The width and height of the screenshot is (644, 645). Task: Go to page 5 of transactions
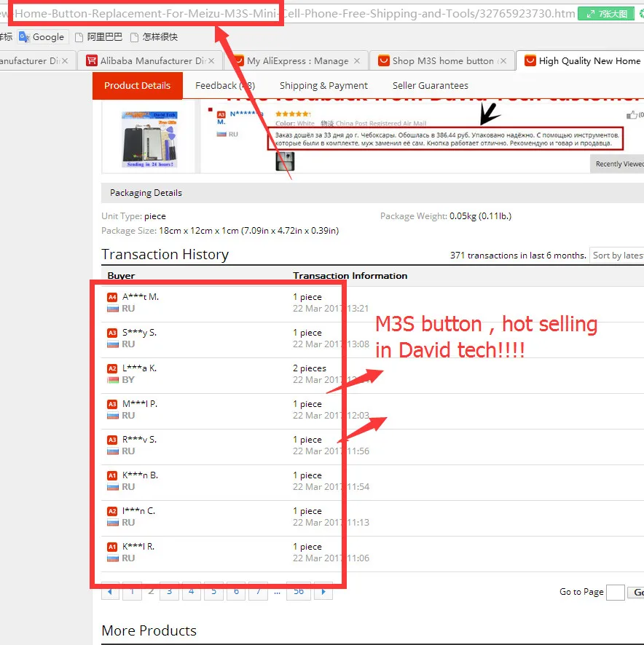coord(213,592)
